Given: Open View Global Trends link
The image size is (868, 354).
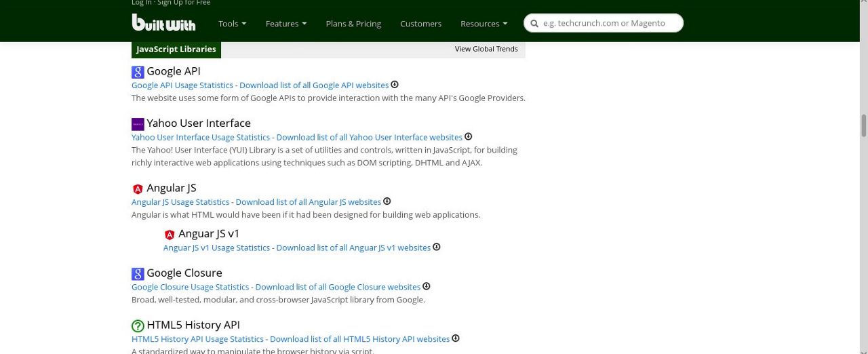Looking at the screenshot, I should [x=486, y=49].
